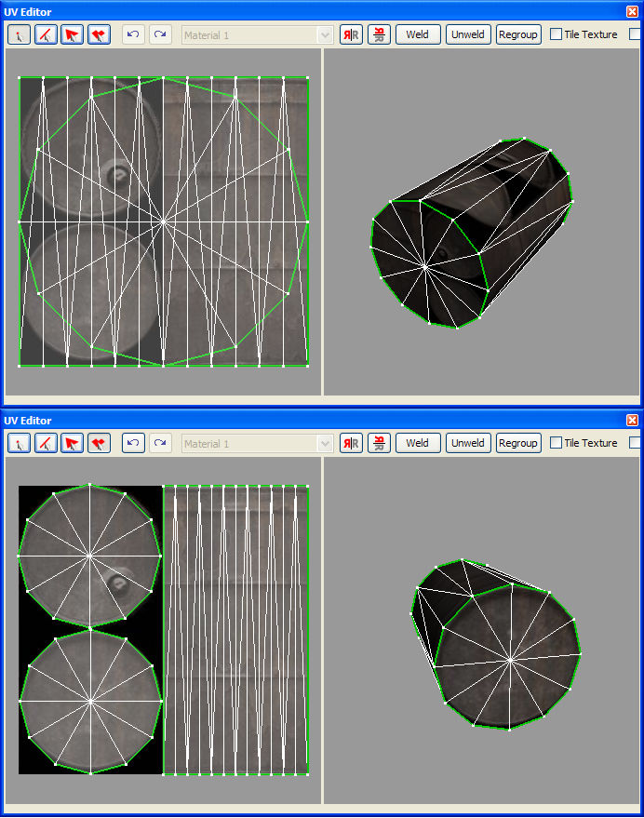Close the top UV Editor window
Image resolution: width=644 pixels, height=818 pixels.
click(x=632, y=11)
